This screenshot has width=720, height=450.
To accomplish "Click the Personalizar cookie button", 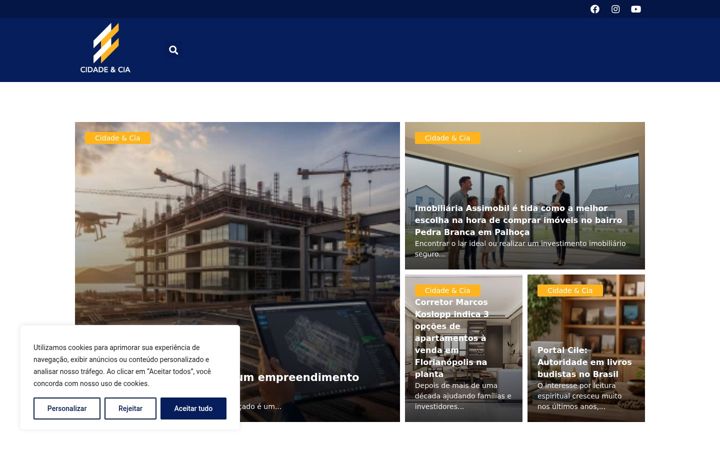I will (67, 408).
